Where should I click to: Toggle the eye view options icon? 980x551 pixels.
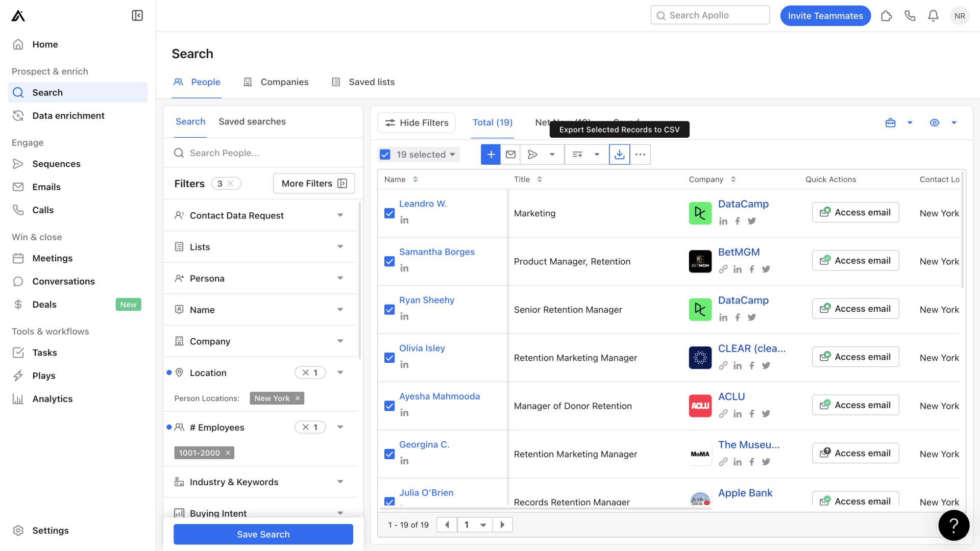pos(934,122)
